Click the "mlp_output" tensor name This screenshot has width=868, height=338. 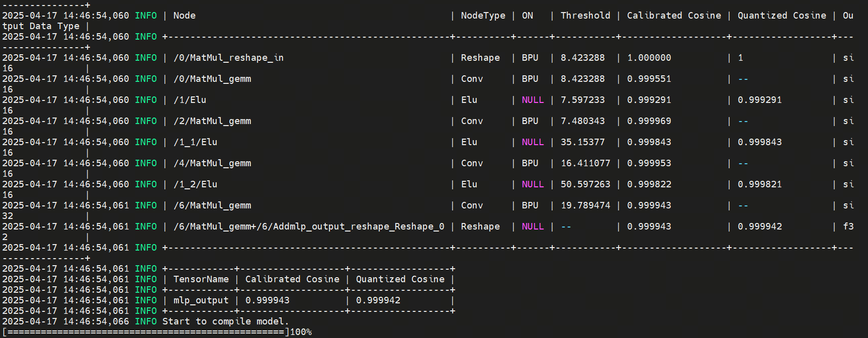[201, 300]
